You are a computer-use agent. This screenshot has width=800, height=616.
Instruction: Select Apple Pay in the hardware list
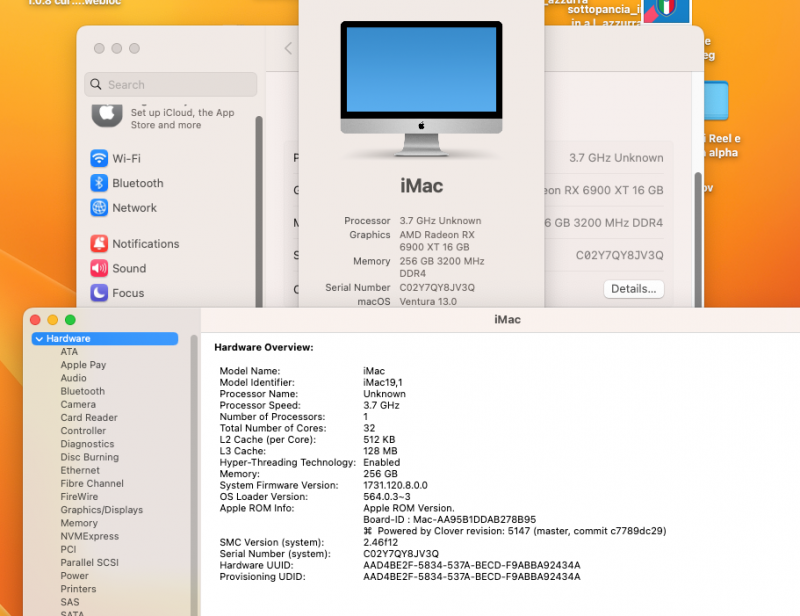click(83, 365)
